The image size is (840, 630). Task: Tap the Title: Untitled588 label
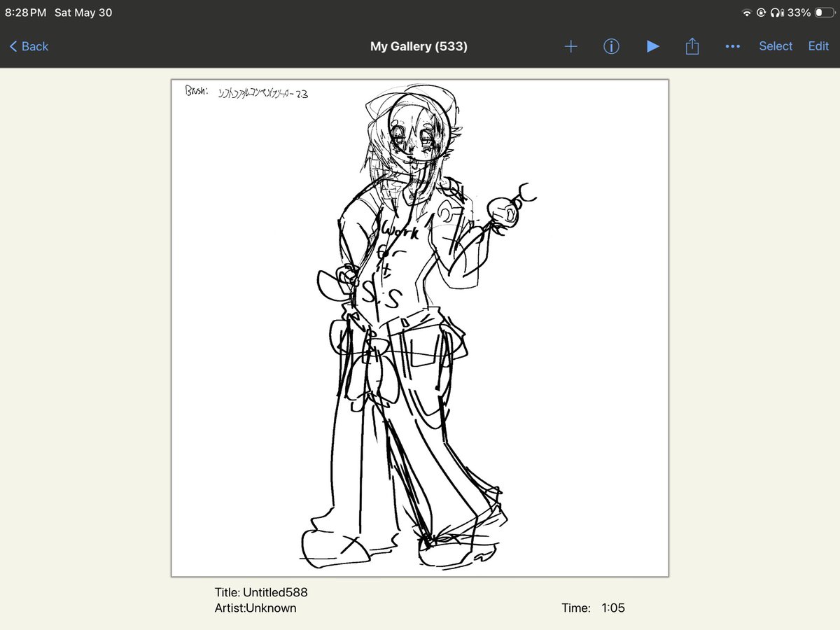(261, 592)
